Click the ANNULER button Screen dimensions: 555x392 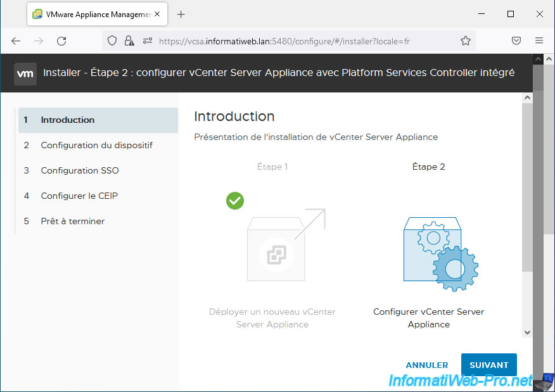[427, 365]
